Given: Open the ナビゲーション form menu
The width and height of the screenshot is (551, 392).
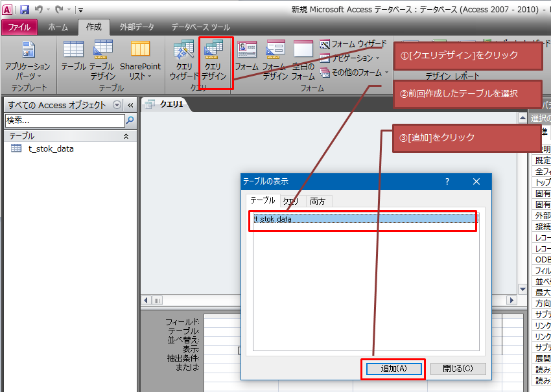Looking at the screenshot, I should coord(349,58).
